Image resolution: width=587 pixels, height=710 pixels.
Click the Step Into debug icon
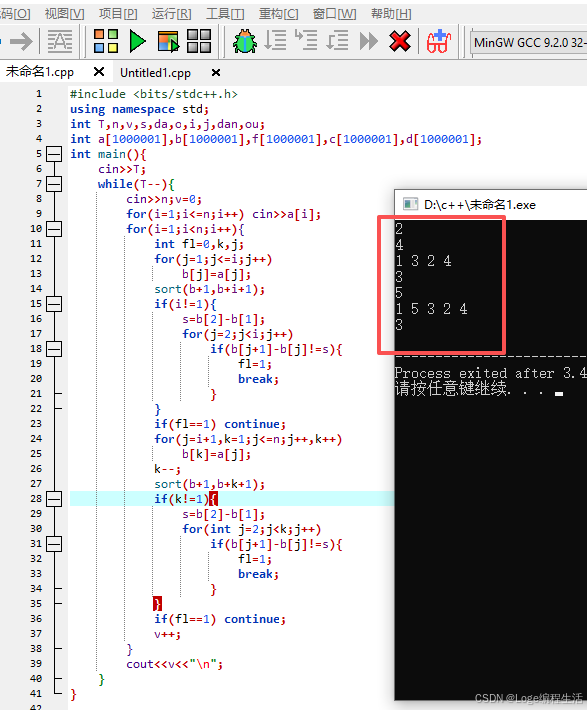pos(306,41)
